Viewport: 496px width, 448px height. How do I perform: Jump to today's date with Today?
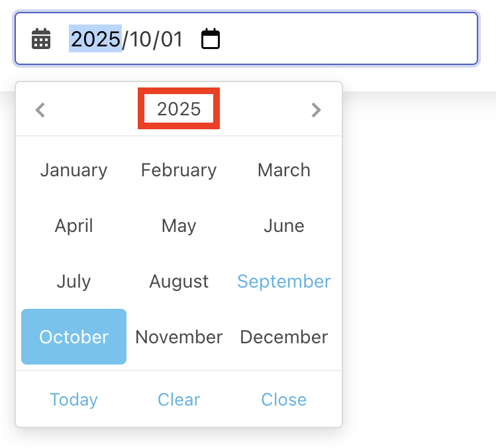tap(74, 400)
